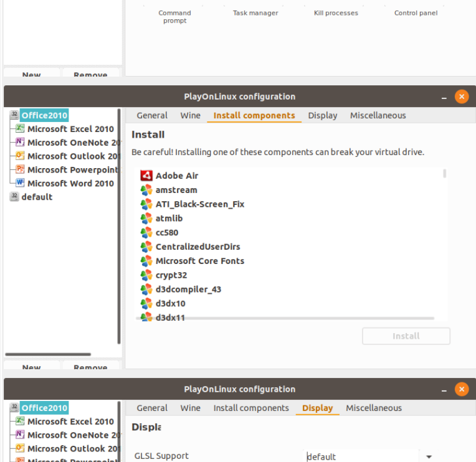Screen dimensions: 476x462
Task: Click the crypt32 component icon
Action: coord(146,275)
